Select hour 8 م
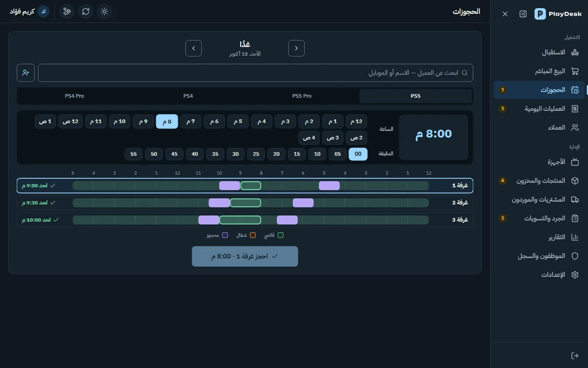 [x=167, y=121]
